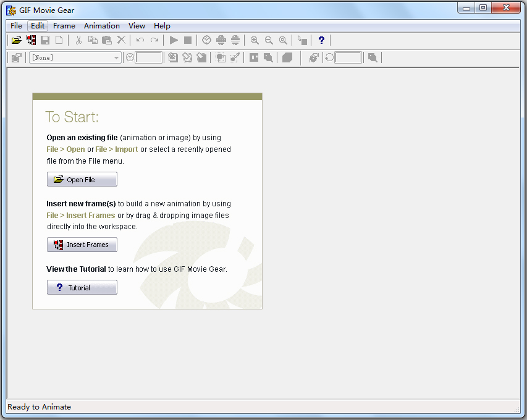This screenshot has width=527, height=420.
Task: Expand the [None] dropdown list
Action: pyautogui.click(x=116, y=58)
